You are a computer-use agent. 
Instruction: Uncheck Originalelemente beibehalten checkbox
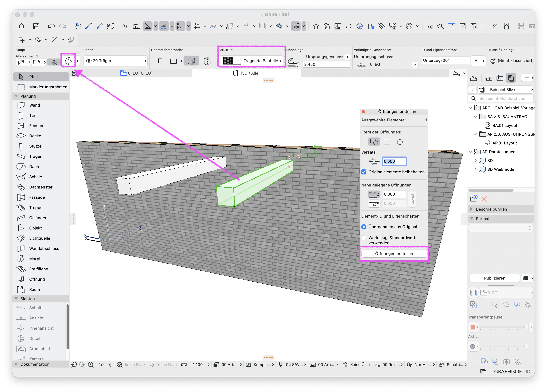point(364,172)
